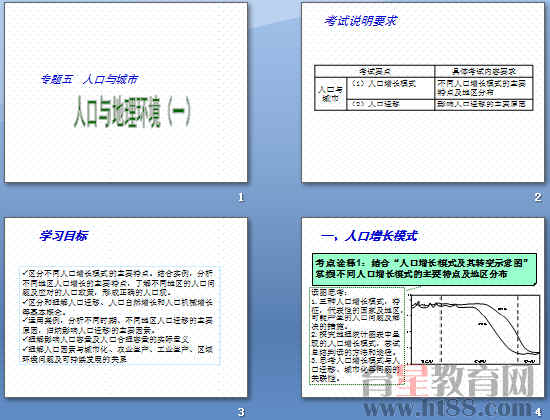Image resolution: width=550 pixels, height=420 pixels.
Task: Click the 考试说明要求 heading on slide 2
Action: click(361, 21)
